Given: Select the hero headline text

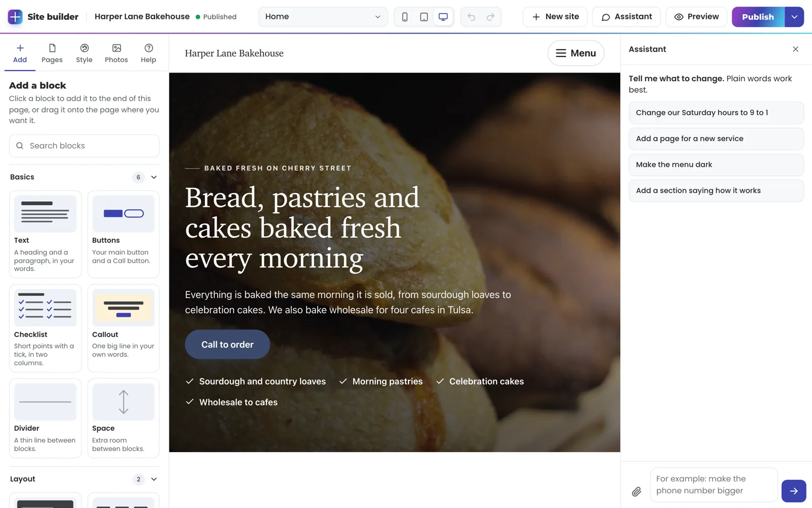Looking at the screenshot, I should [302, 228].
